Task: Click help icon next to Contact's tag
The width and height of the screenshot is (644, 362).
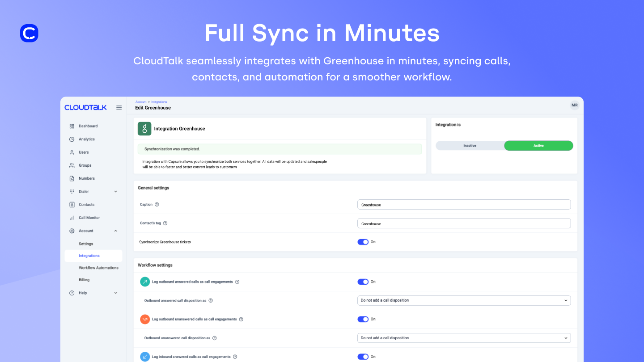Action: (x=165, y=223)
